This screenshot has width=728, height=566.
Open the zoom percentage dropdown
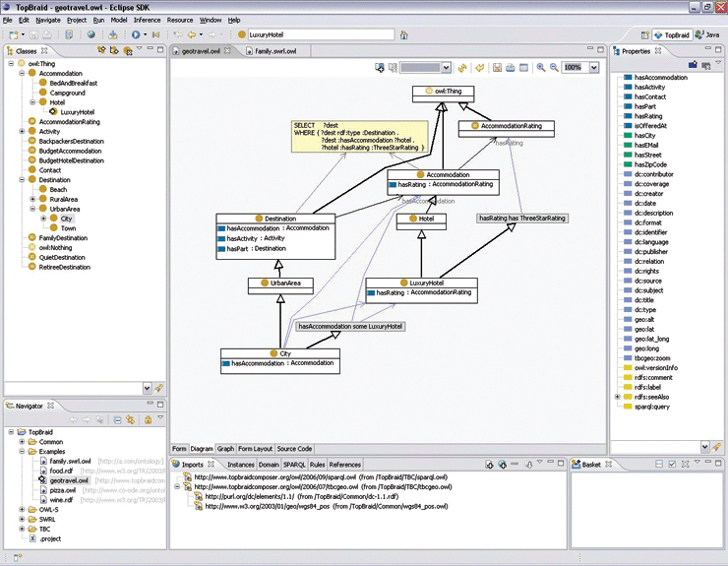tap(594, 68)
